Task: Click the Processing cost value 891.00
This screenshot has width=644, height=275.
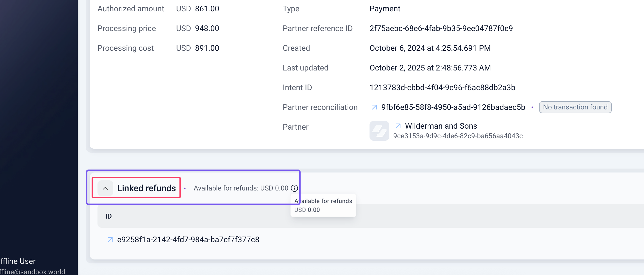Action: tap(207, 48)
